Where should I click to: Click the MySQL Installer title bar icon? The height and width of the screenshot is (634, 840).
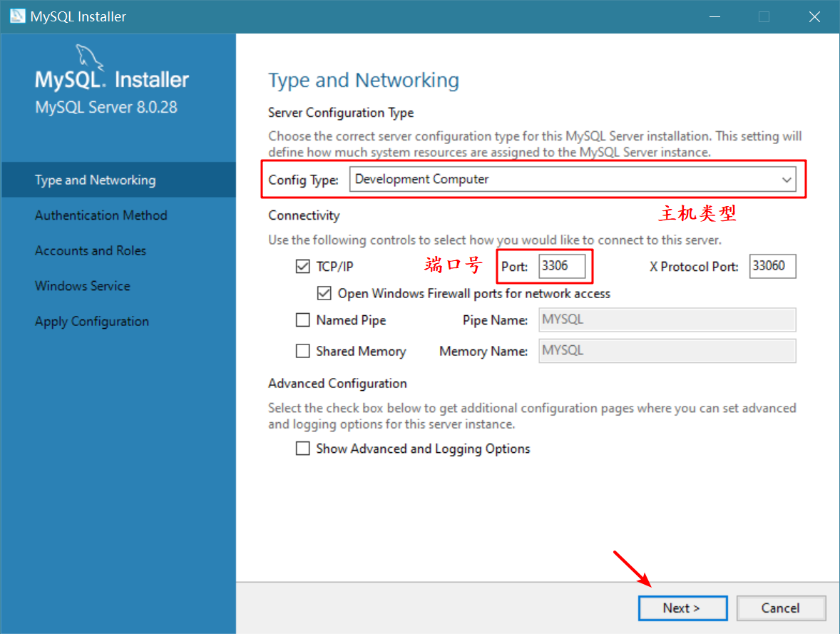pyautogui.click(x=17, y=16)
